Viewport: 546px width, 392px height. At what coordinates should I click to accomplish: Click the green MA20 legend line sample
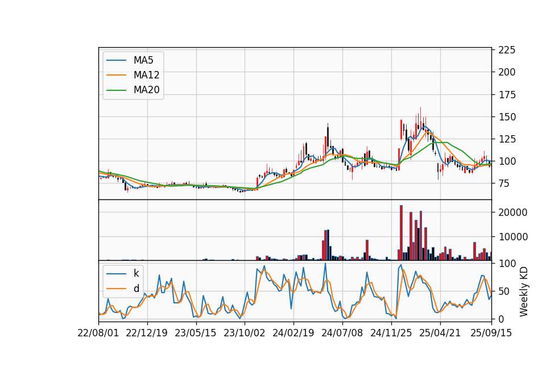coord(116,90)
